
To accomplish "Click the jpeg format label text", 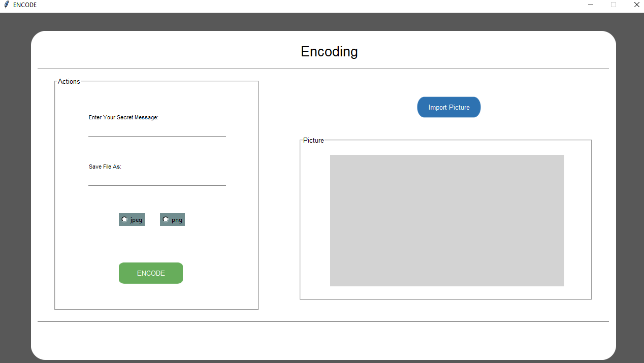I will point(136,220).
